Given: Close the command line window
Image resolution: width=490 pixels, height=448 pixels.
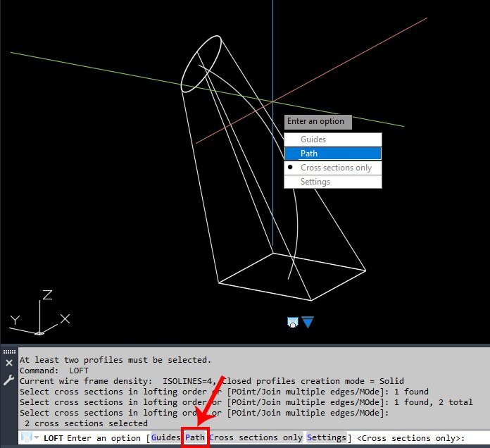Looking at the screenshot, I should [x=9, y=363].
